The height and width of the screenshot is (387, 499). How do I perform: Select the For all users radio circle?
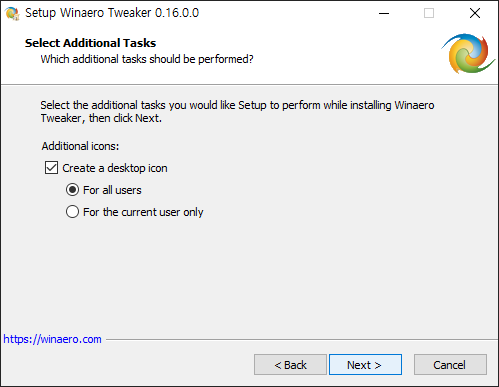(72, 190)
